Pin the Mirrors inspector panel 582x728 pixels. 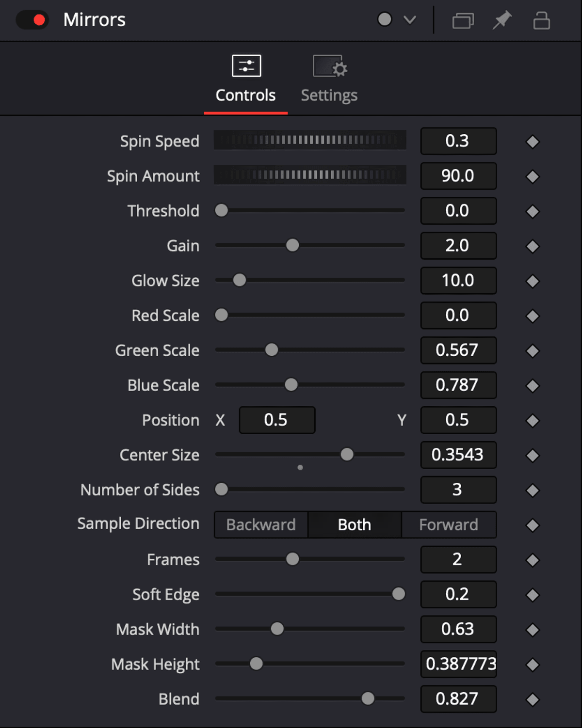coord(502,20)
